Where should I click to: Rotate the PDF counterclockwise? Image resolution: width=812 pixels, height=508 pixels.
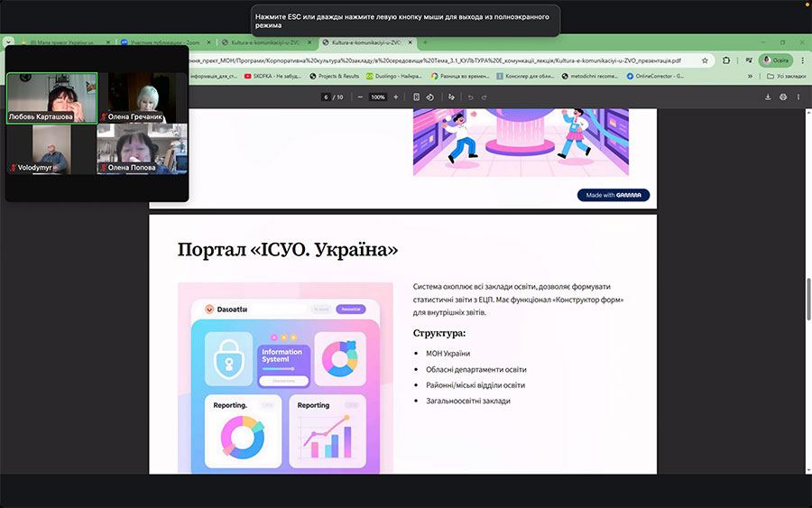pos(429,97)
